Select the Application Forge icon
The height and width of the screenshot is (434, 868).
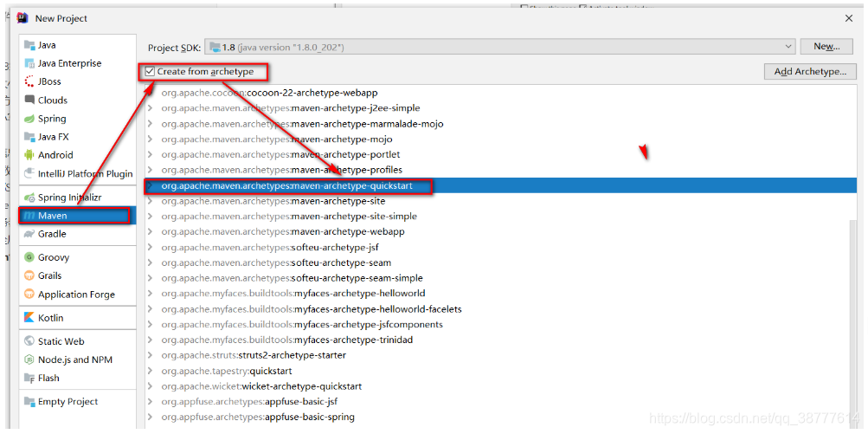click(29, 295)
